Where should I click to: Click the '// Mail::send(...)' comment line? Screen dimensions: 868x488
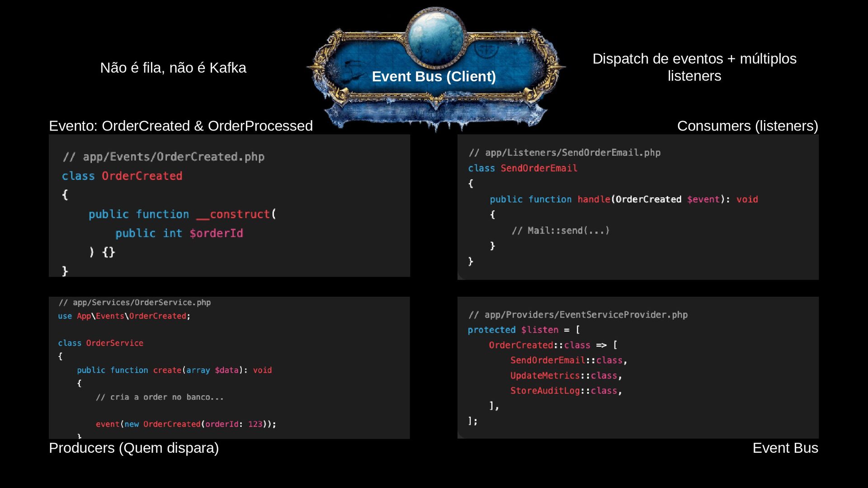tap(561, 230)
